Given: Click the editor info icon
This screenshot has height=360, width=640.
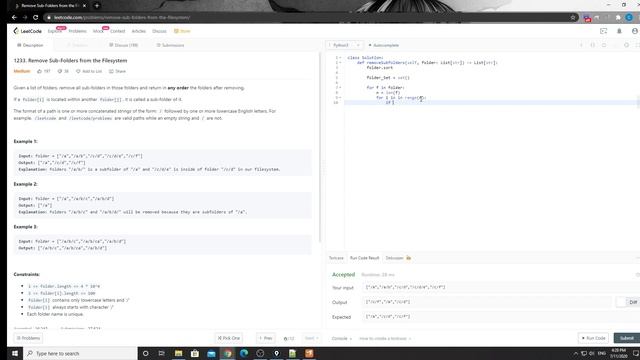Looking at the screenshot, I should point(581,45).
